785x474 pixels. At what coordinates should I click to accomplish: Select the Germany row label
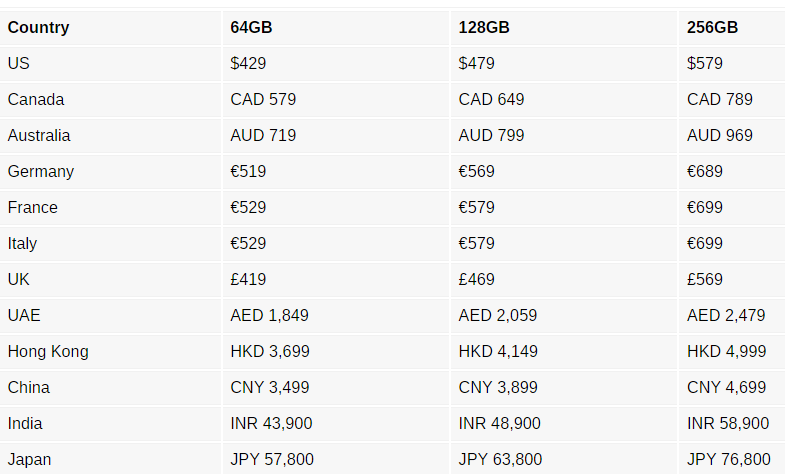point(41,172)
